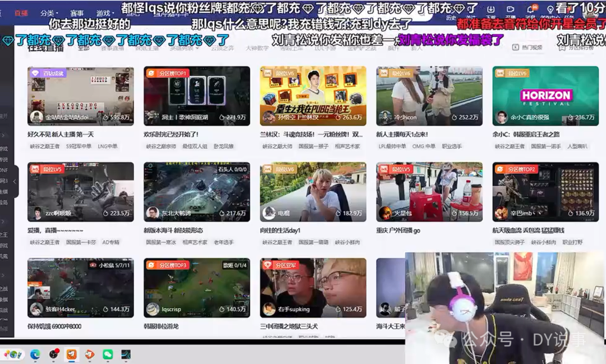Image resolution: width=606 pixels, height=364 pixels.
Task: Click title 韩服排位游龙
Action: (161, 326)
